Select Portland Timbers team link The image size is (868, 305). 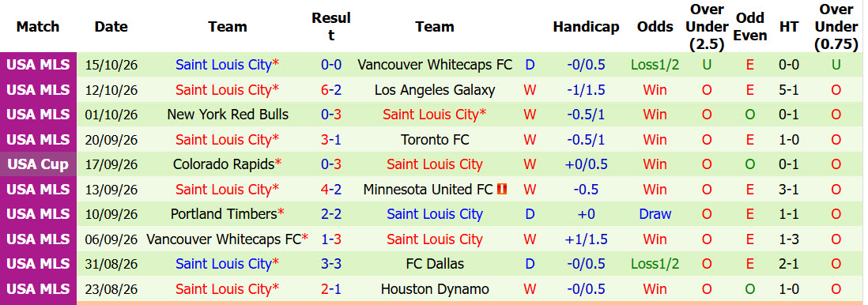pyautogui.click(x=224, y=214)
